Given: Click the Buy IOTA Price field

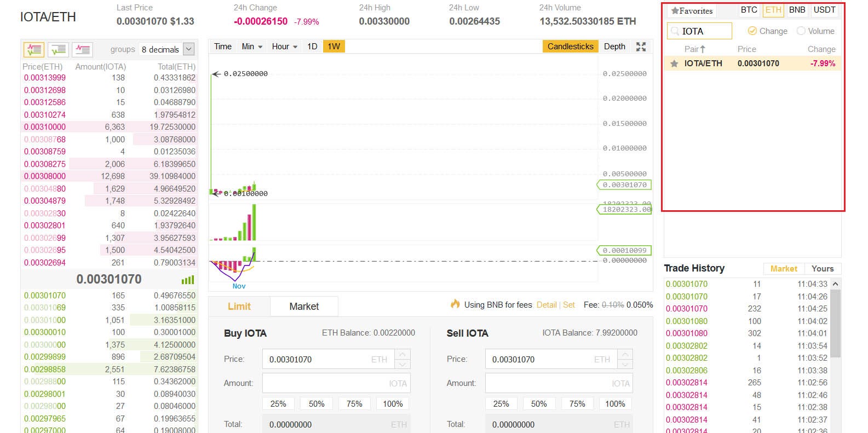Looking at the screenshot, I should 329,359.
